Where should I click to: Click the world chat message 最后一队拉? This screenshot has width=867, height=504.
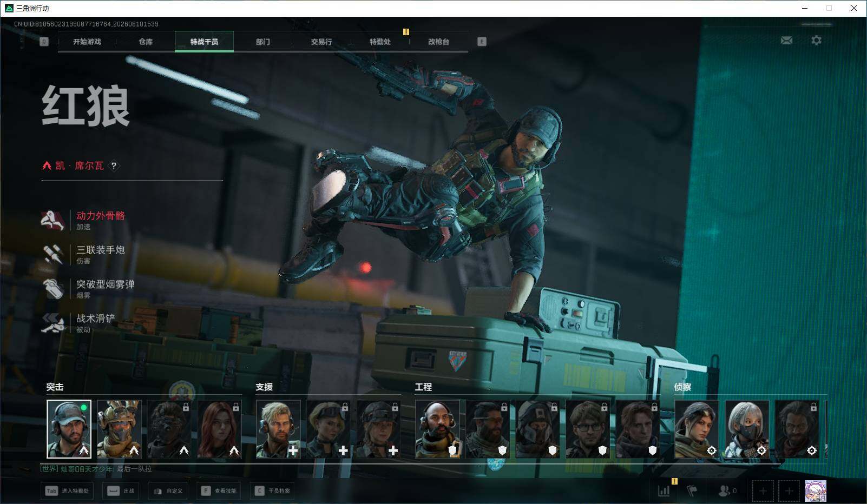[134, 469]
